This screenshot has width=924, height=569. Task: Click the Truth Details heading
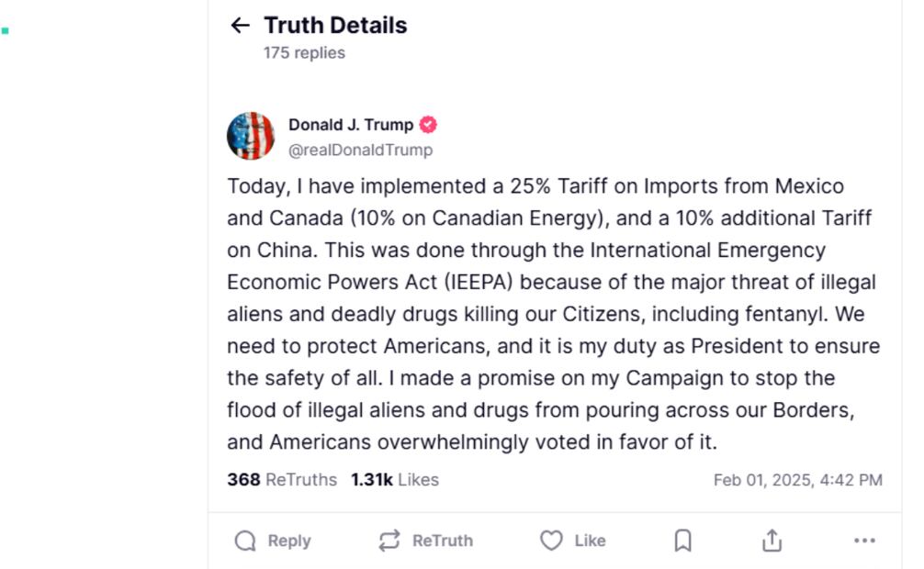pyautogui.click(x=335, y=26)
